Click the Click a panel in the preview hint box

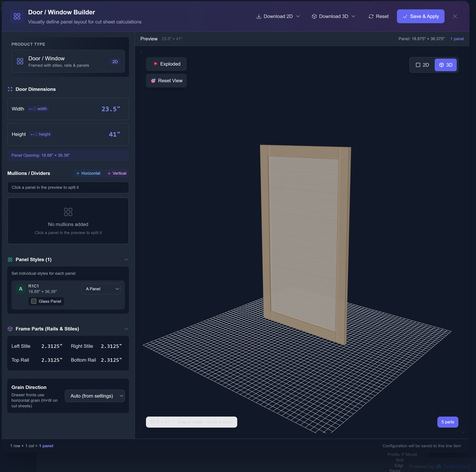point(68,188)
